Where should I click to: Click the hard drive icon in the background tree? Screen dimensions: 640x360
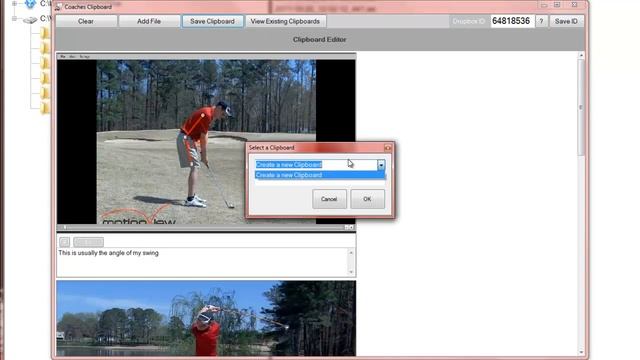(x=30, y=19)
